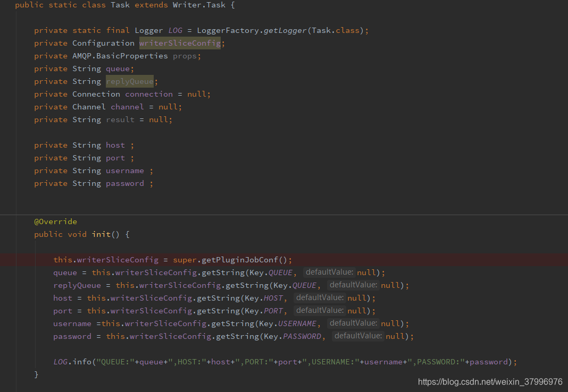This screenshot has height=392, width=568.
Task: Click the super keyword on the highlighted line
Action: pos(185,260)
